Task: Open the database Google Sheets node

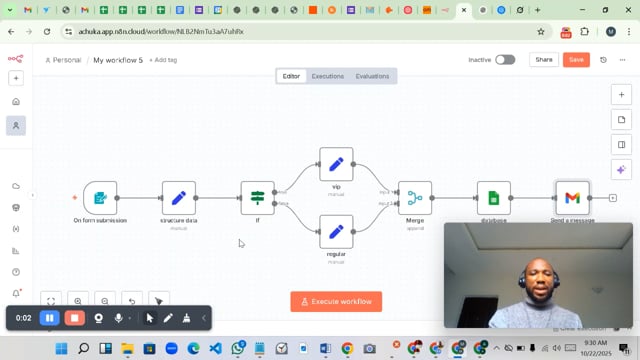Action: 494,198
